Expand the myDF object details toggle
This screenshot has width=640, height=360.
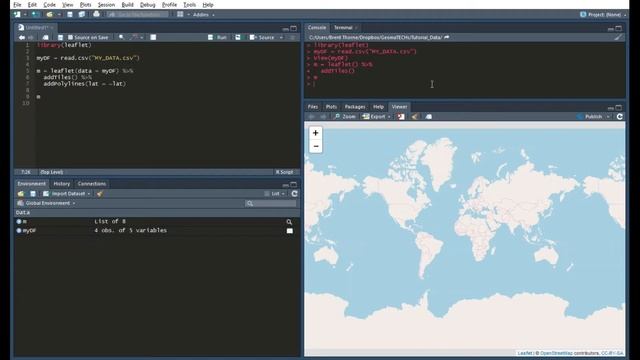(19, 230)
